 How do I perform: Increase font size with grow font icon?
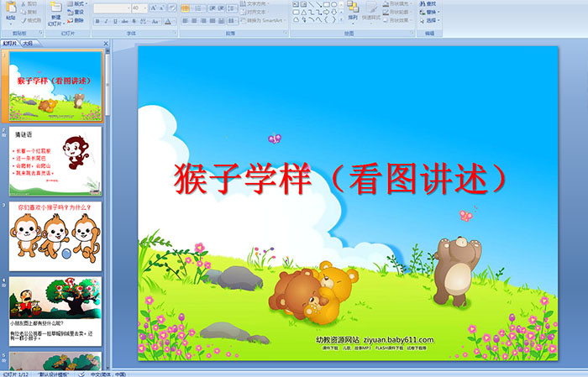(x=154, y=8)
